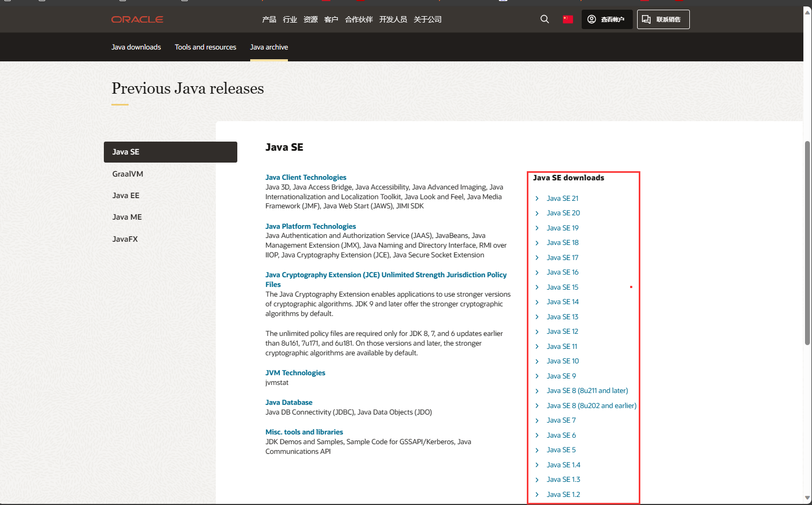Open the 行业 menu

[x=290, y=19]
